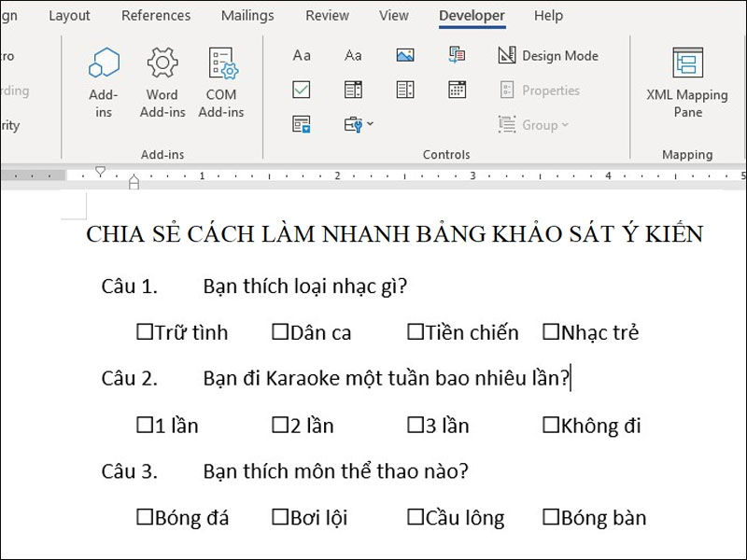Click the 'Câu 2.' label
Viewport: 747px width, 560px height.
129,379
